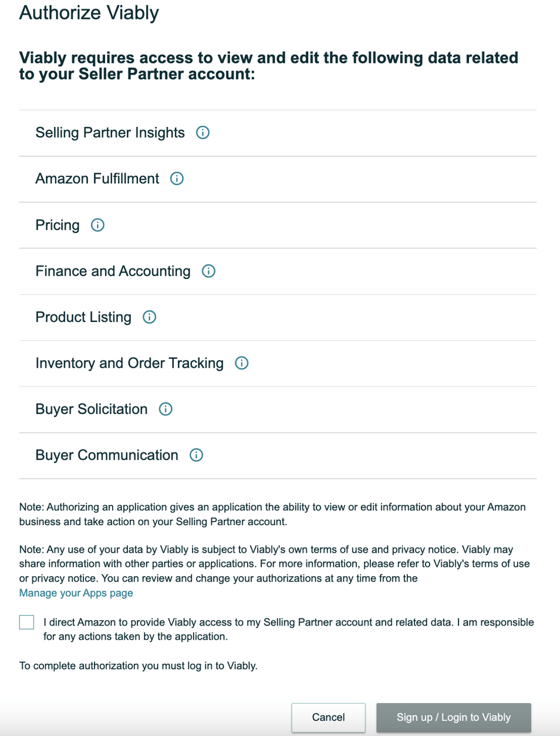
Task: Click the Product Listing info icon
Action: [x=150, y=317]
